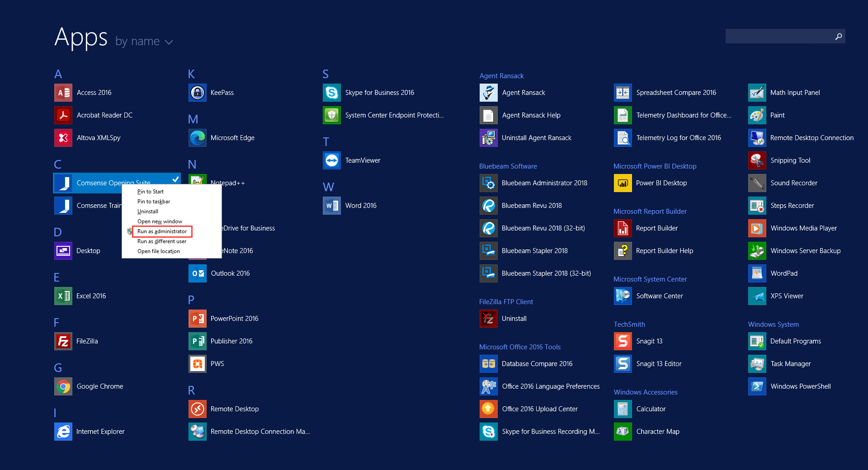Click the Microsoft Office 2016 Tools heading

click(520, 347)
